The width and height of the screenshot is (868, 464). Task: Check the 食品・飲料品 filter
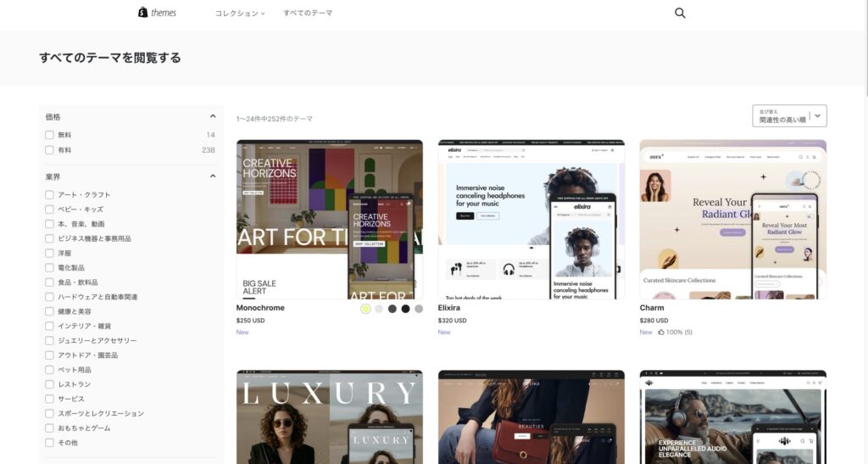[x=49, y=282]
